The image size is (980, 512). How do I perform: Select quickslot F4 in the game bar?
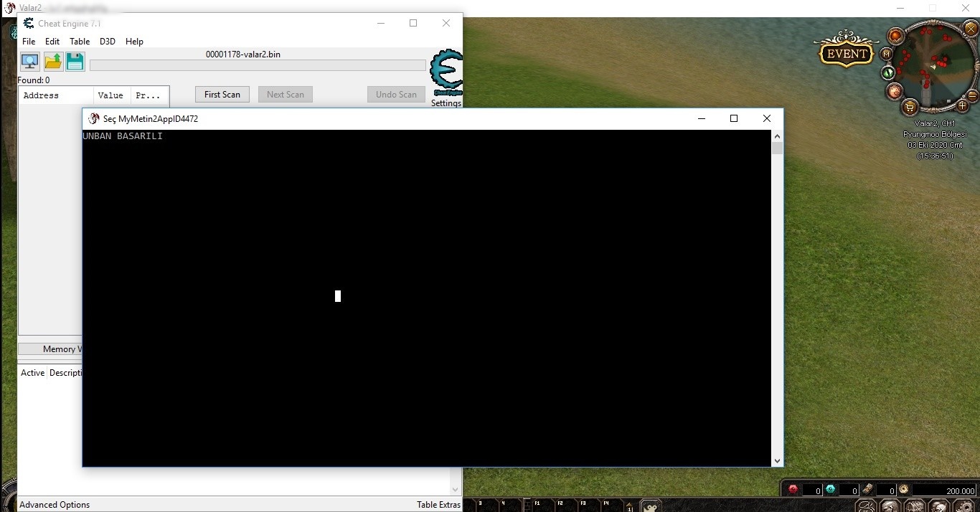612,506
